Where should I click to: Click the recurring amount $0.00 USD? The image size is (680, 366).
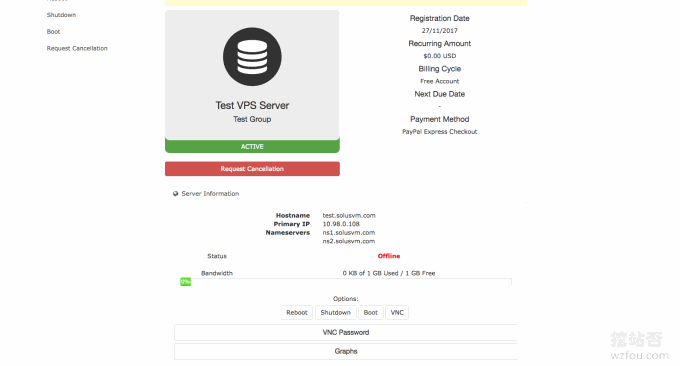coord(439,56)
